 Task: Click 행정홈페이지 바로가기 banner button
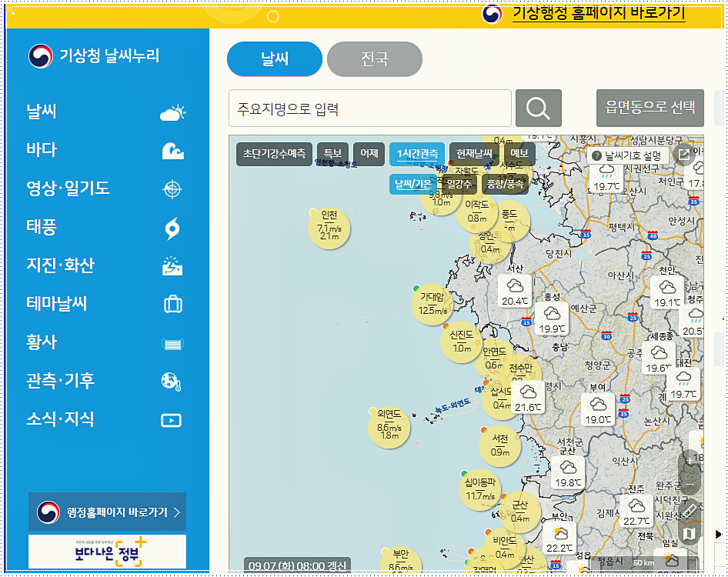coord(107,512)
